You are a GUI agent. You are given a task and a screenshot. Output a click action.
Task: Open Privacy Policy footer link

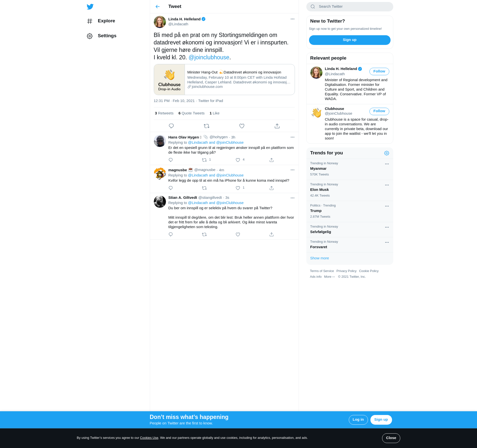(346, 271)
